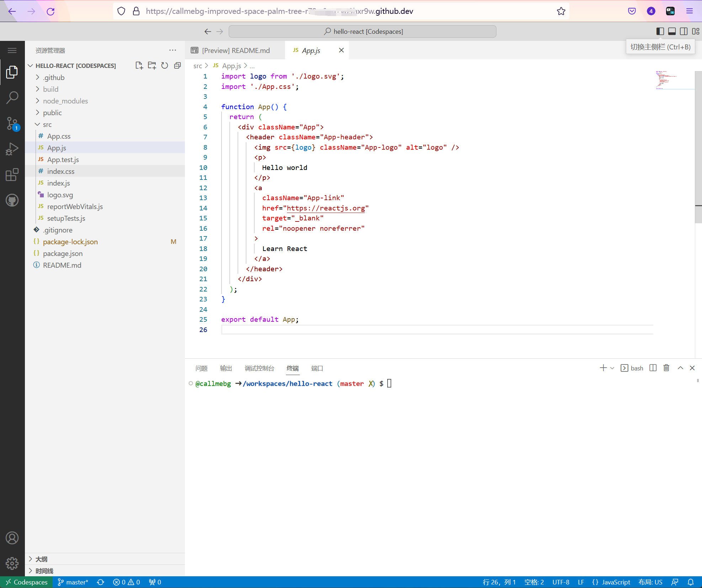702x588 pixels.
Task: Close the App.js editor tab
Action: (341, 50)
